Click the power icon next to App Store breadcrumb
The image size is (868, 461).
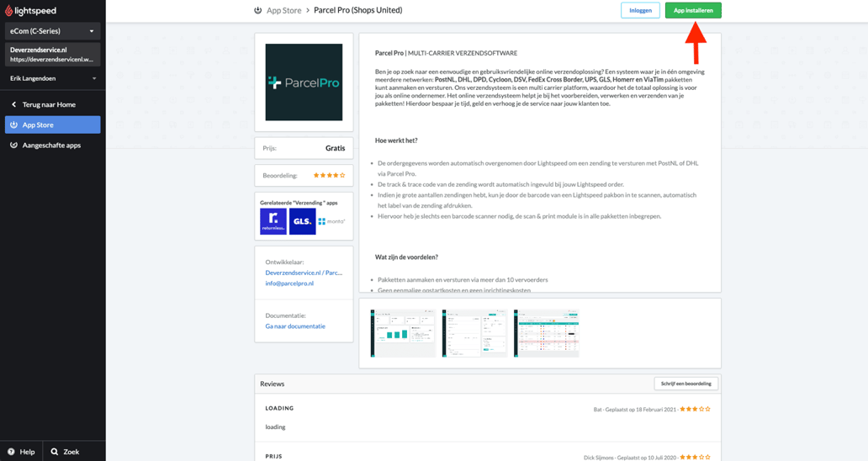(x=258, y=11)
